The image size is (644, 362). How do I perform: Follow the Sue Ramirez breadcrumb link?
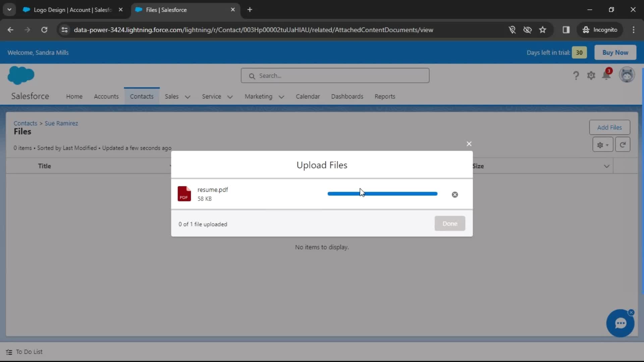tap(61, 123)
